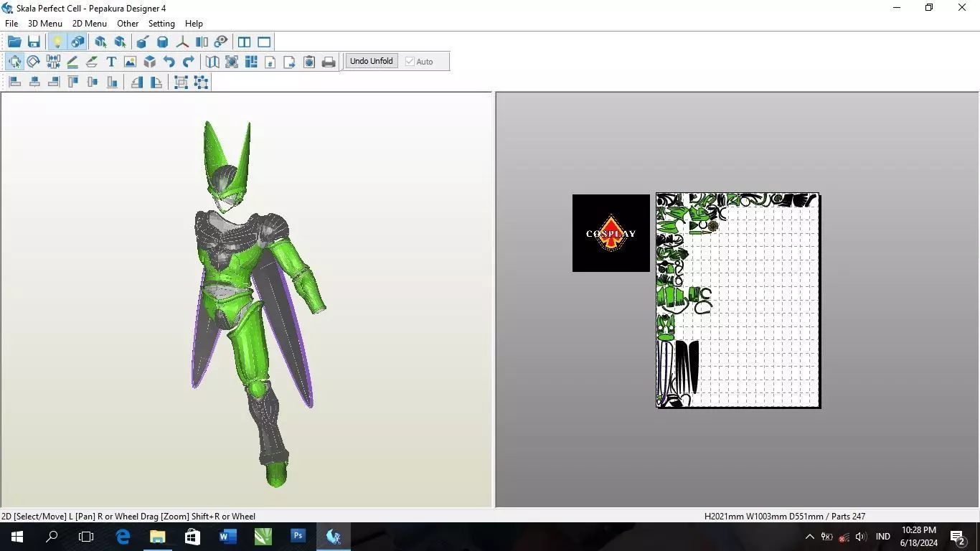
Task: Open Word from the taskbar
Action: click(x=227, y=537)
